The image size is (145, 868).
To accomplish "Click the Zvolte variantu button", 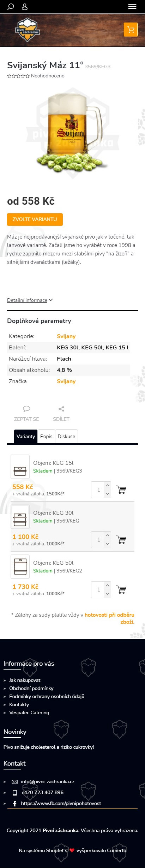I will tap(35, 219).
